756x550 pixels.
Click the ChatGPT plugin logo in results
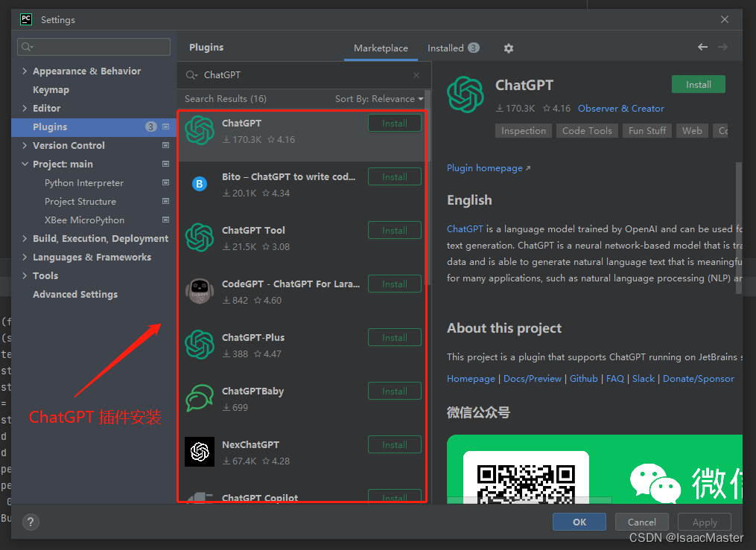[x=200, y=130]
